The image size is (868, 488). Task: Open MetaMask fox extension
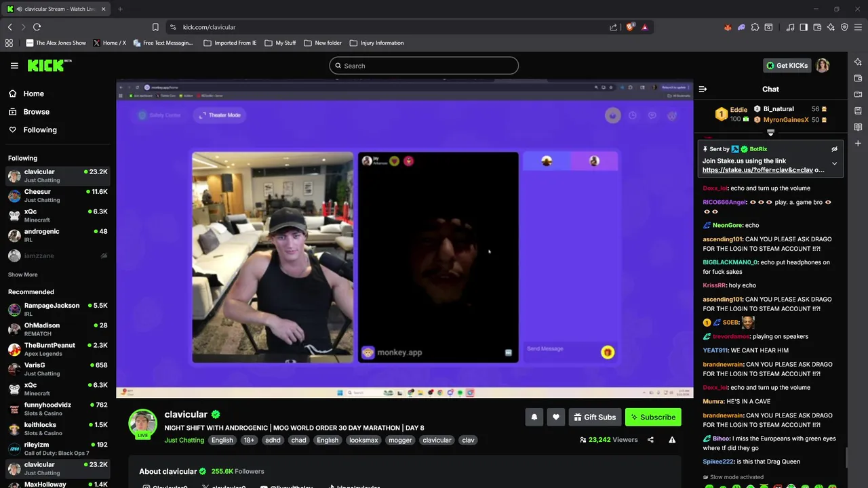click(728, 27)
